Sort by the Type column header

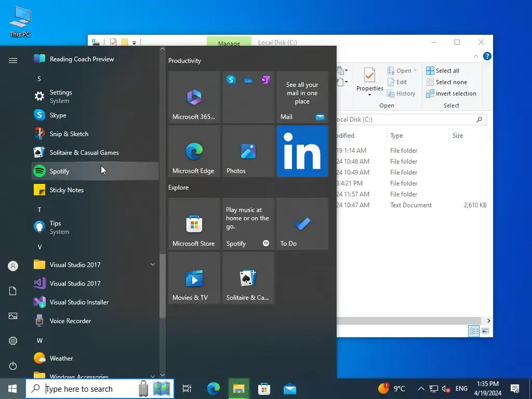417,136
